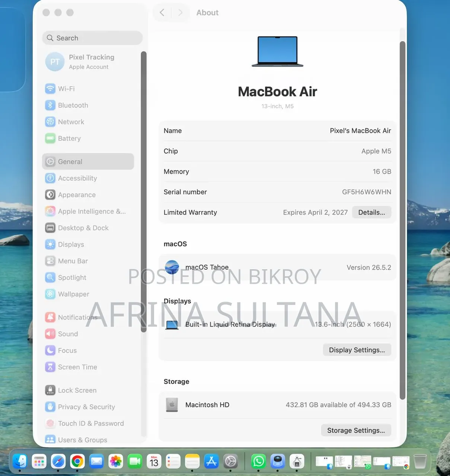This screenshot has width=450, height=476.
Task: Click the MacBook Air laptop image
Action: [278, 51]
